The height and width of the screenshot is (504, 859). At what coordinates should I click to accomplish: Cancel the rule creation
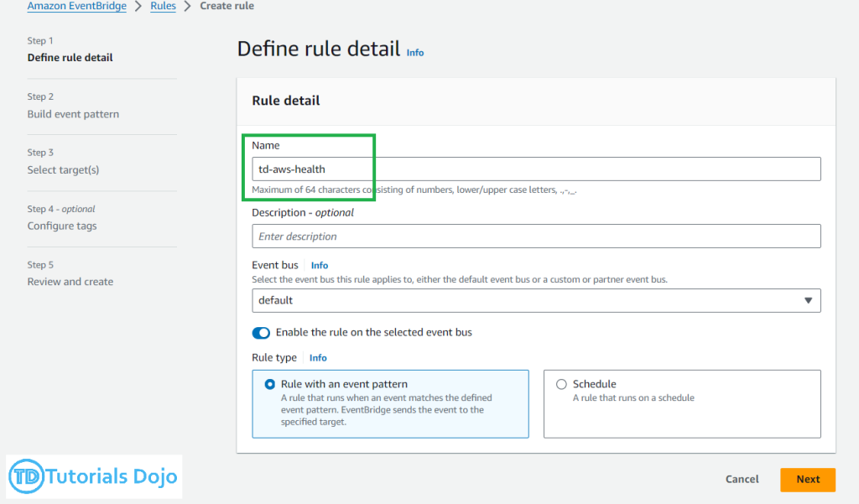pyautogui.click(x=742, y=479)
